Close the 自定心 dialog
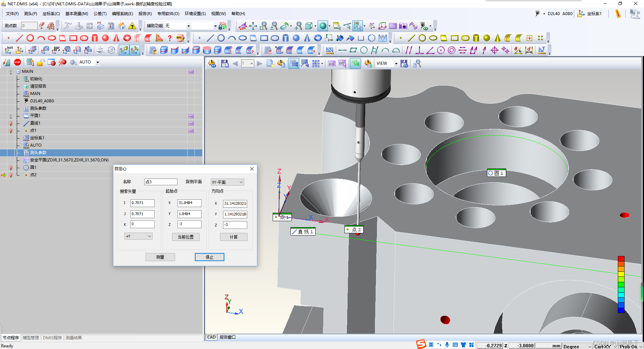This screenshot has width=644, height=349. (x=252, y=169)
